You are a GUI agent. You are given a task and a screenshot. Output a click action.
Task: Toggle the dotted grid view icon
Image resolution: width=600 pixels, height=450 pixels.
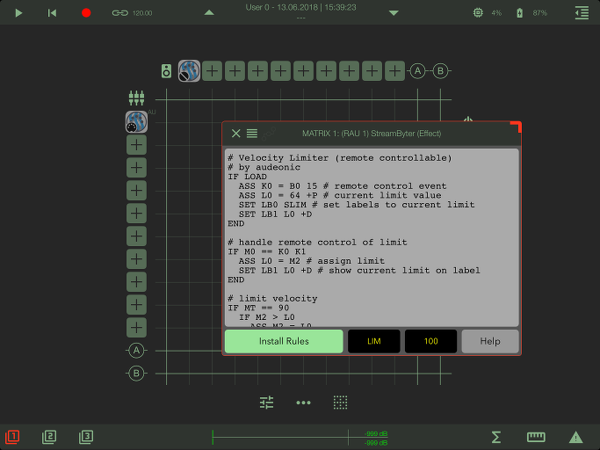click(340, 403)
